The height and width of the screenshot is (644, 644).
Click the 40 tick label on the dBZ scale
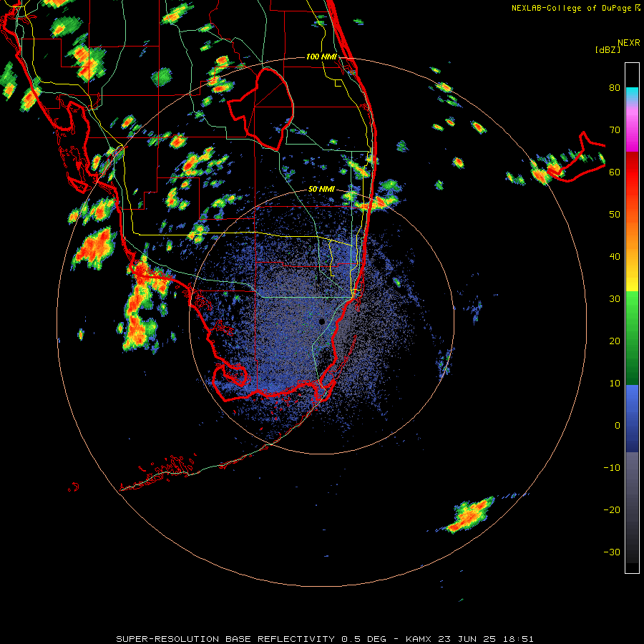(x=615, y=257)
